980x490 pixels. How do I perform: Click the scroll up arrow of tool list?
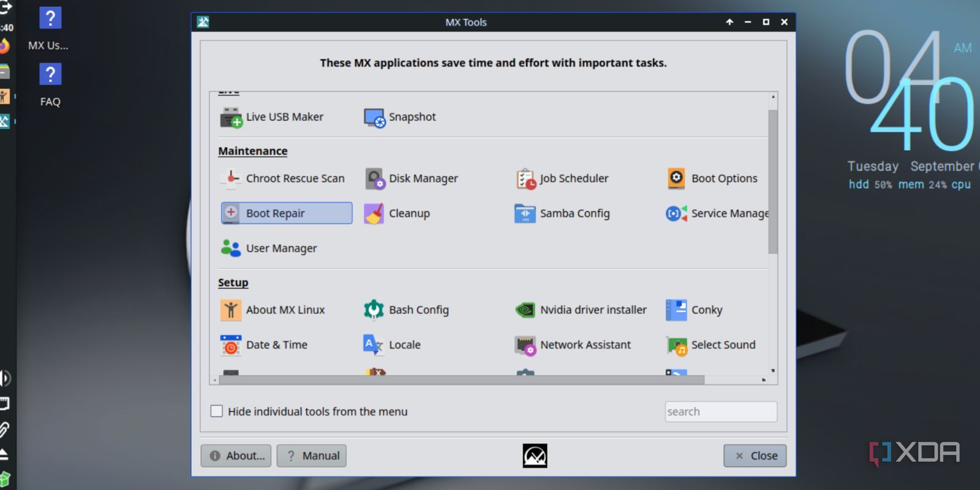pos(773,97)
